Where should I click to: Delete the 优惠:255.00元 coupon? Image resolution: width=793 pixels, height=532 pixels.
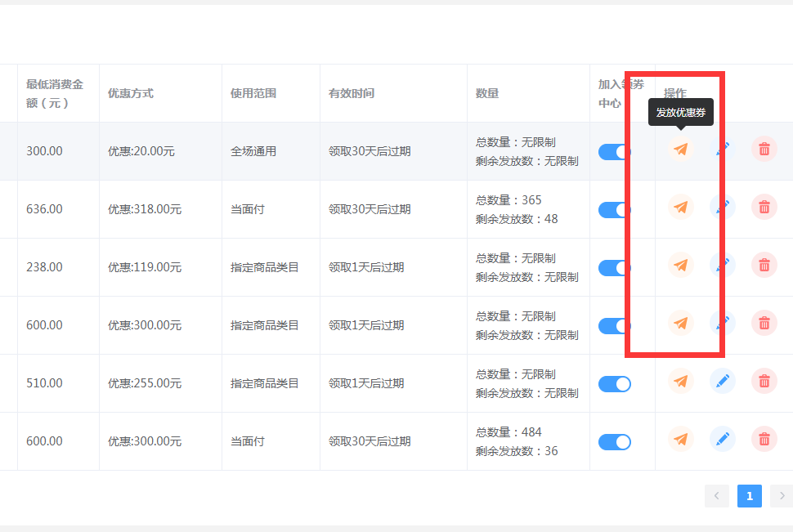pos(764,381)
